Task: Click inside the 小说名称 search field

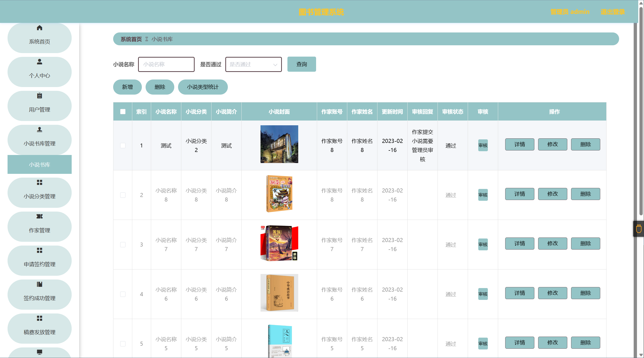Action: point(166,64)
